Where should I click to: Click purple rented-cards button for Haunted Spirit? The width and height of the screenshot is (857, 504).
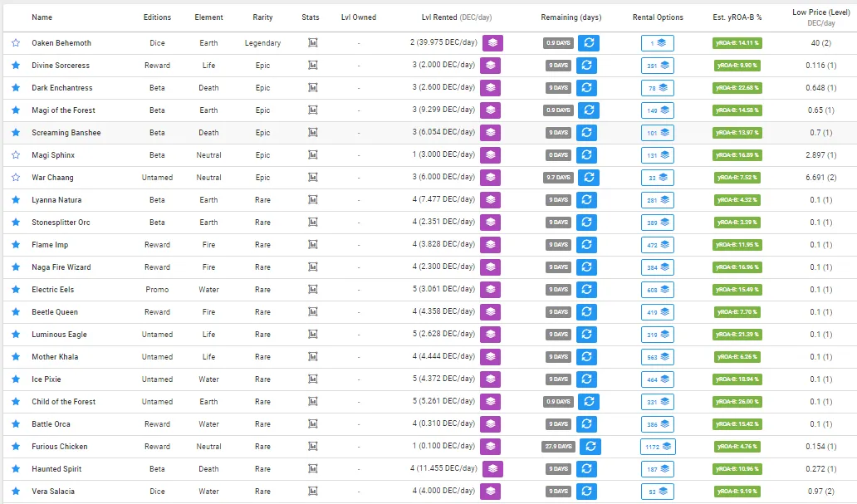tap(492, 468)
